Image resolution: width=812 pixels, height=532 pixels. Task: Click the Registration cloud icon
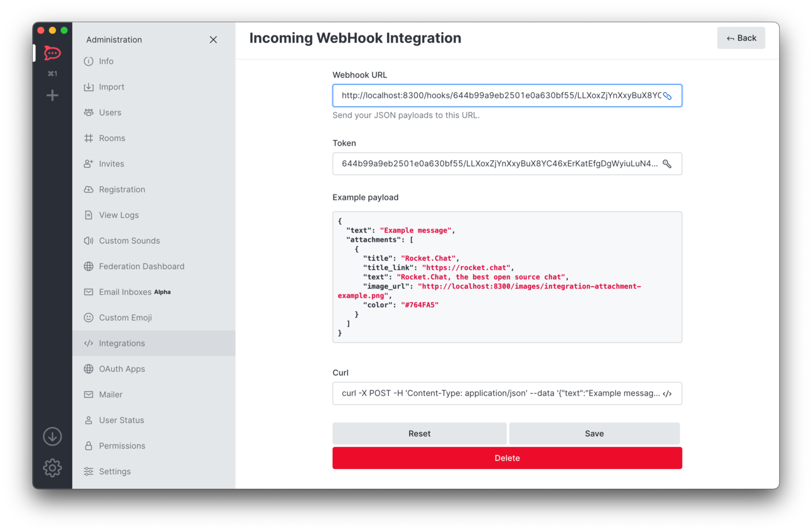tap(89, 189)
